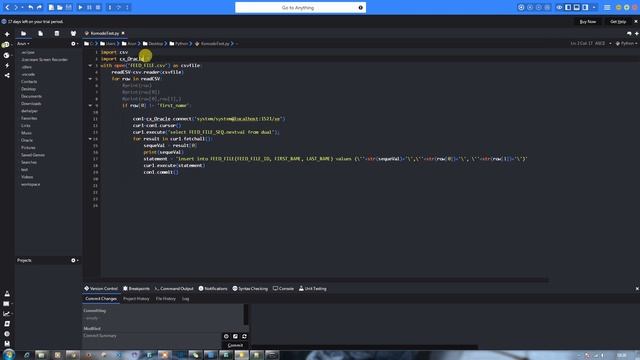Open the collaboration sidebar tab

coord(73,33)
